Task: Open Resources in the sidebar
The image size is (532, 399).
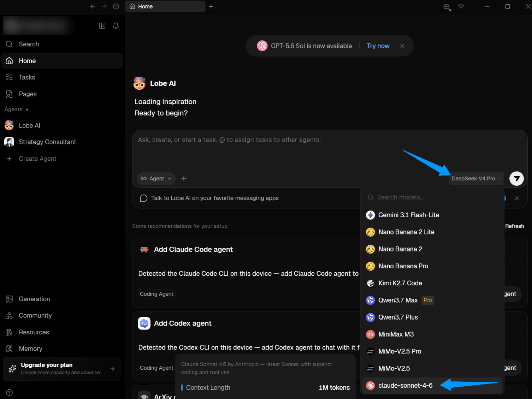Action: 62,332
